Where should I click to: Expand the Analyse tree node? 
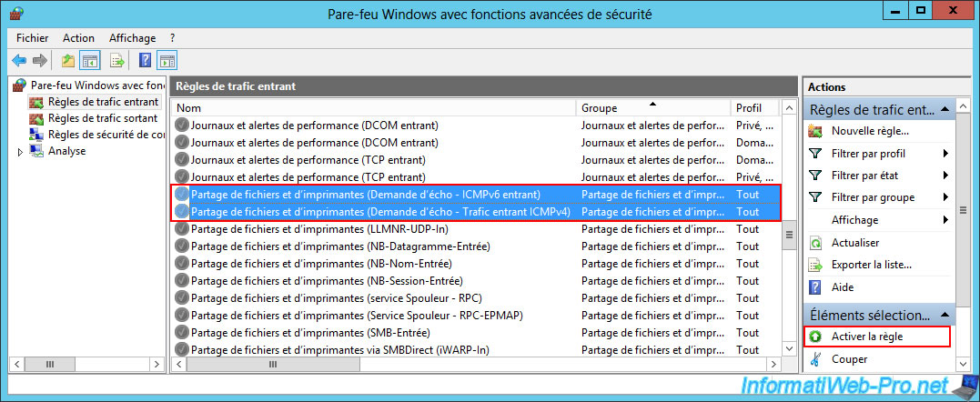[x=20, y=151]
